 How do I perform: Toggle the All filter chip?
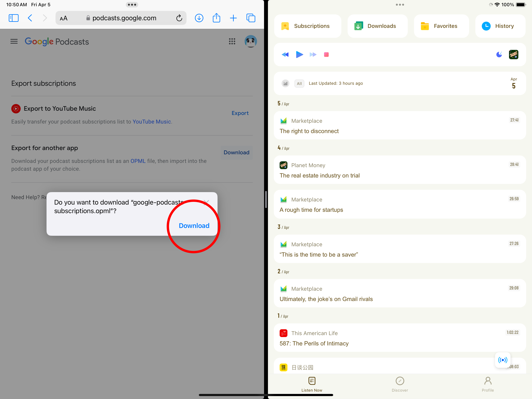coord(299,84)
